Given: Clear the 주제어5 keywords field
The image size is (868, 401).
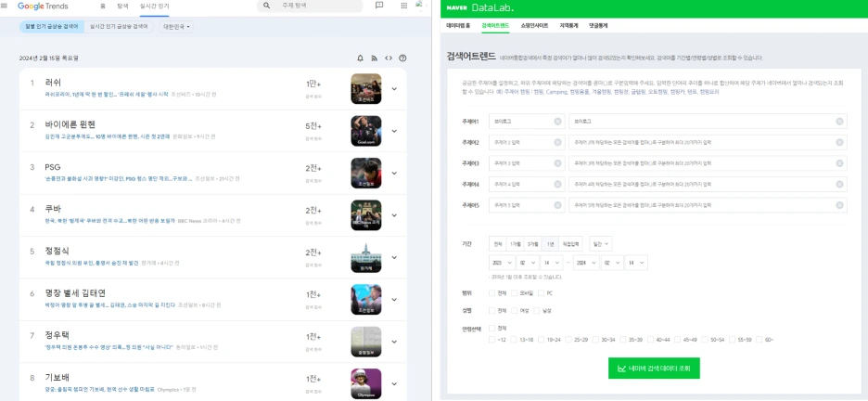Looking at the screenshot, I should 840,205.
